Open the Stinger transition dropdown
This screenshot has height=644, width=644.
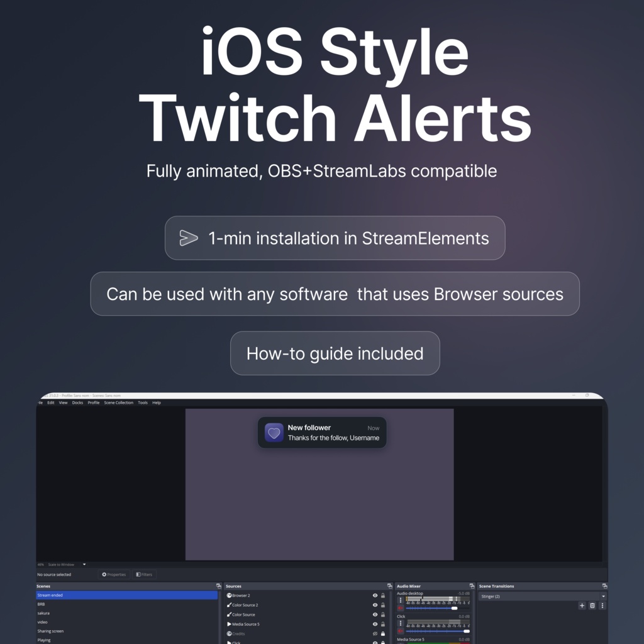click(603, 596)
